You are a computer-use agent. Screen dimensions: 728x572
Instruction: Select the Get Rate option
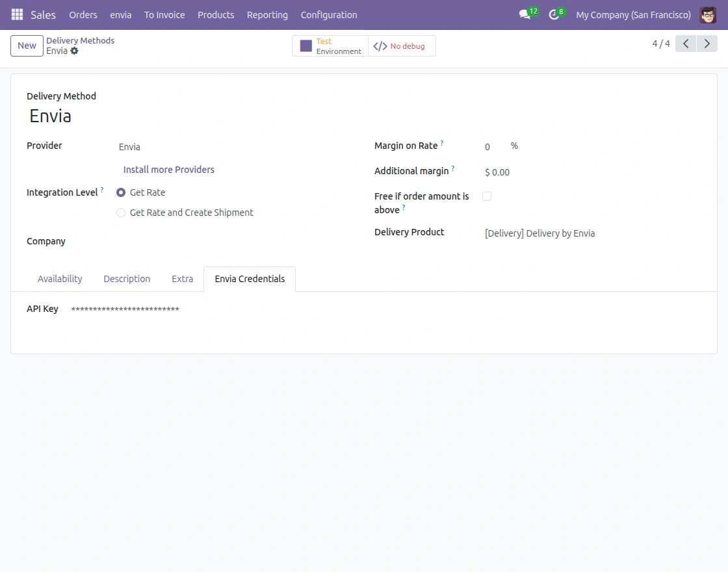pos(121,192)
